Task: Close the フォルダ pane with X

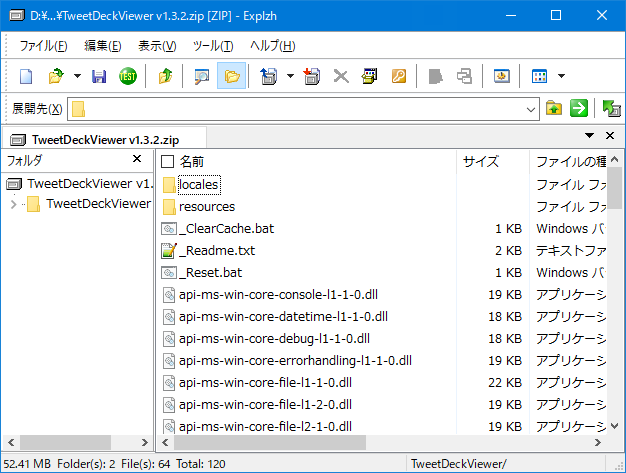Action: [x=137, y=160]
